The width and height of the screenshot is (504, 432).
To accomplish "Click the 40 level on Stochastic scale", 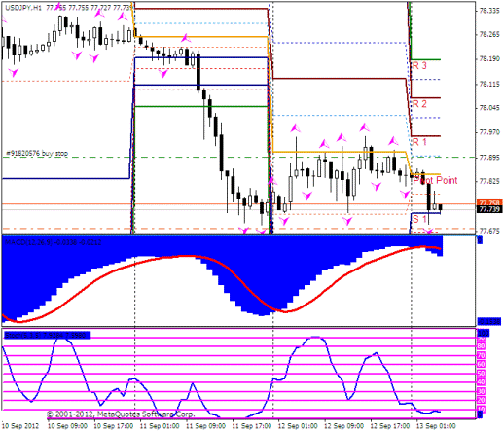I will pyautogui.click(x=482, y=382).
